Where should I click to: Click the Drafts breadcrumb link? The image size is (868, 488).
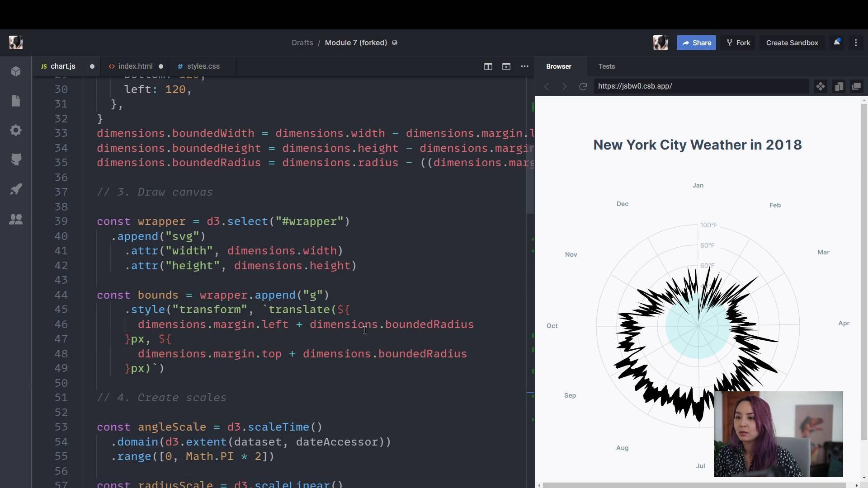[302, 42]
